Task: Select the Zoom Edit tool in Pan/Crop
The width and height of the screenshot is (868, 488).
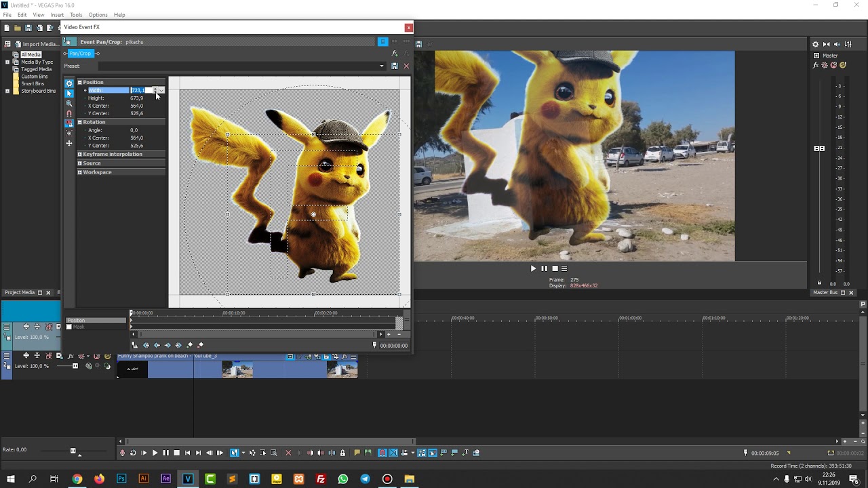Action: click(69, 104)
